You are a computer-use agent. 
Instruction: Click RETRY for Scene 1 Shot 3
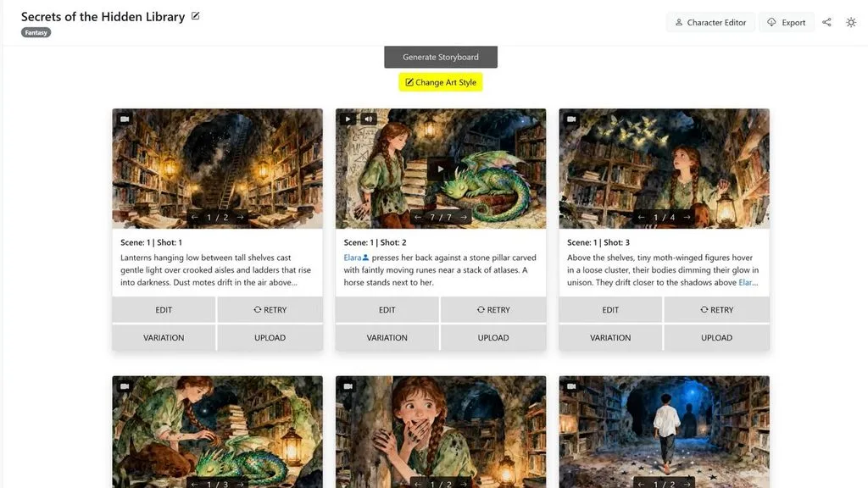717,310
